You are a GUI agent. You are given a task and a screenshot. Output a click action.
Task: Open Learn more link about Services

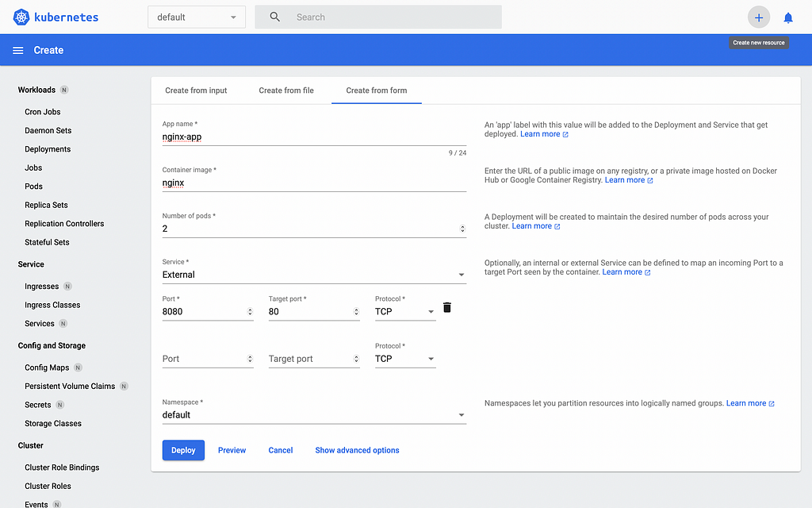pyautogui.click(x=626, y=272)
